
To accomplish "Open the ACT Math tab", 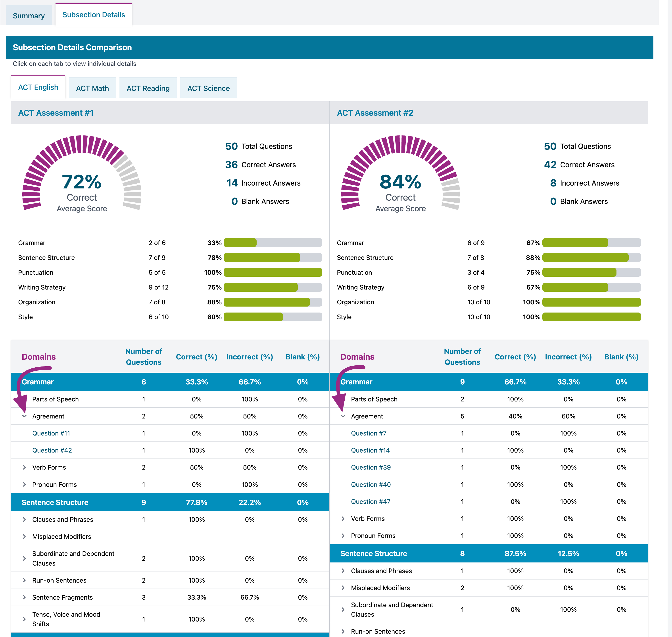I will 92,88.
